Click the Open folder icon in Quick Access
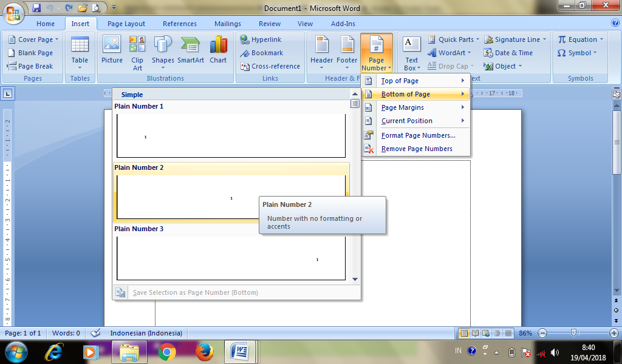The width and height of the screenshot is (622, 364). [83, 7]
